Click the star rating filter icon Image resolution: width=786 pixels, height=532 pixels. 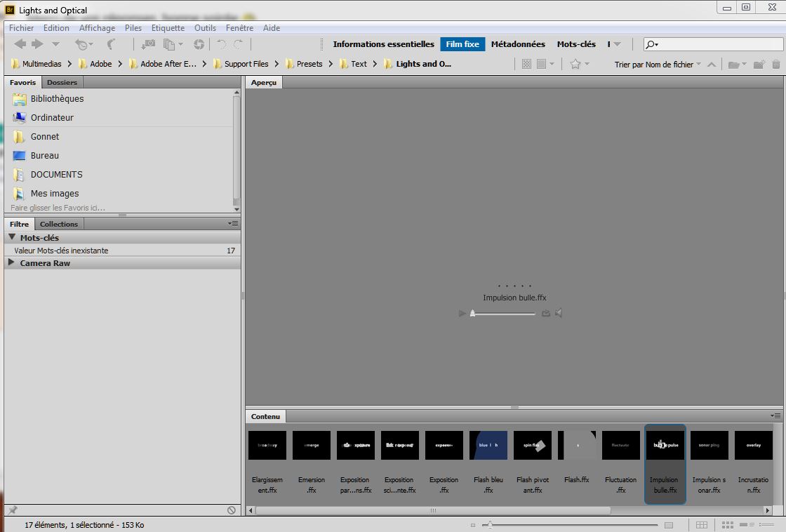(x=575, y=64)
